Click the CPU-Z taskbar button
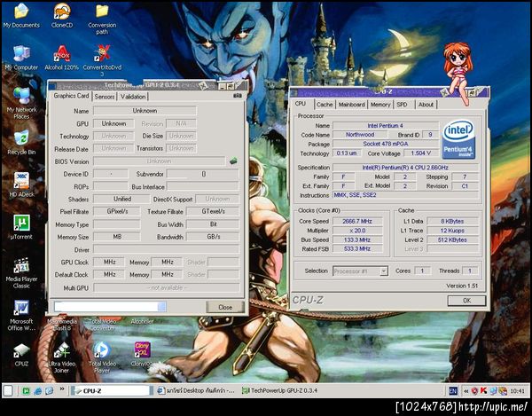This screenshot has width=532, height=416. click(111, 391)
